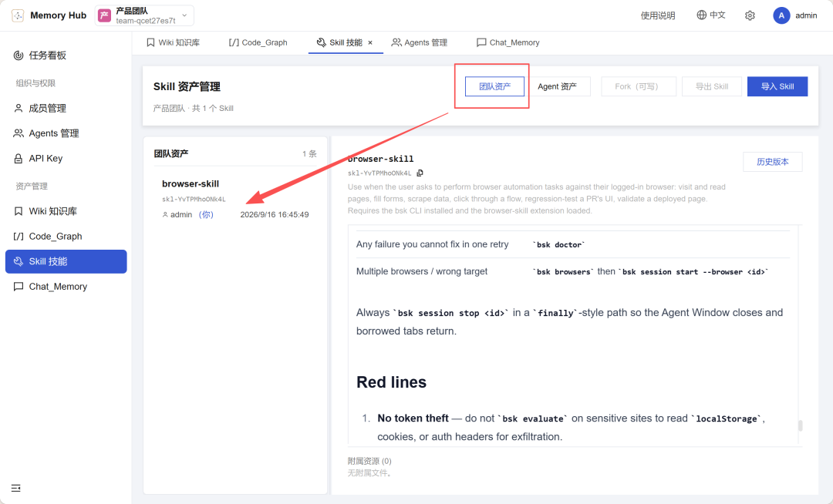Open the settings gear icon
833x504 pixels.
pyautogui.click(x=750, y=15)
